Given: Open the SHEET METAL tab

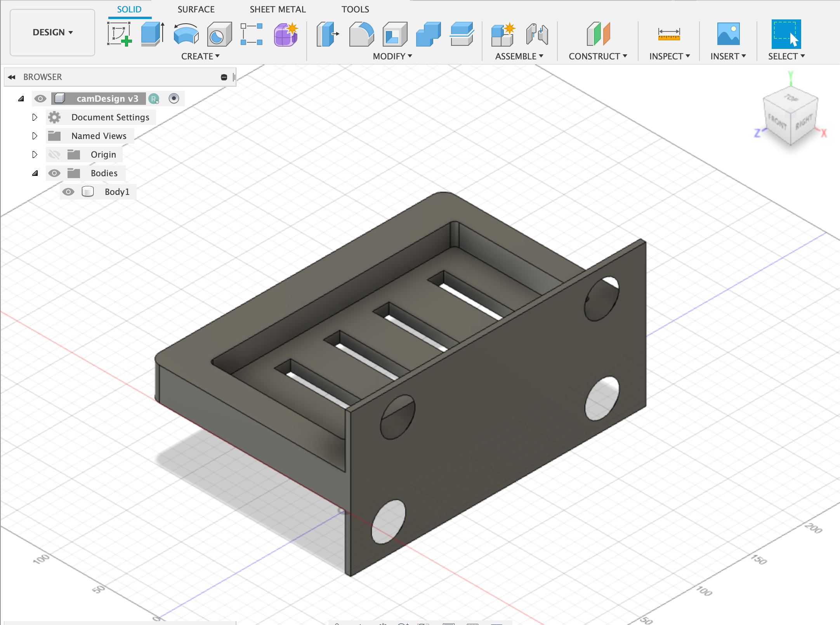Looking at the screenshot, I should point(278,9).
